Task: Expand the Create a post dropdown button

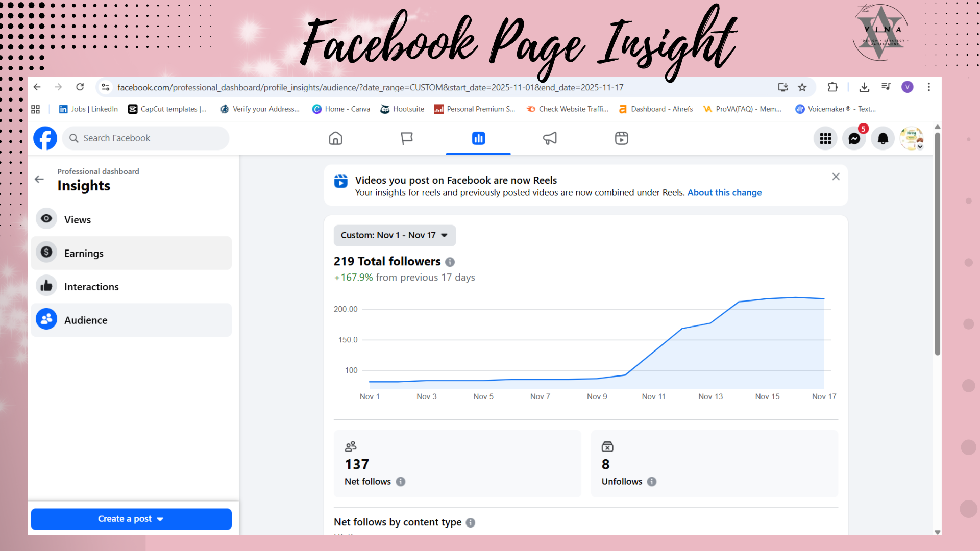Action: tap(131, 519)
